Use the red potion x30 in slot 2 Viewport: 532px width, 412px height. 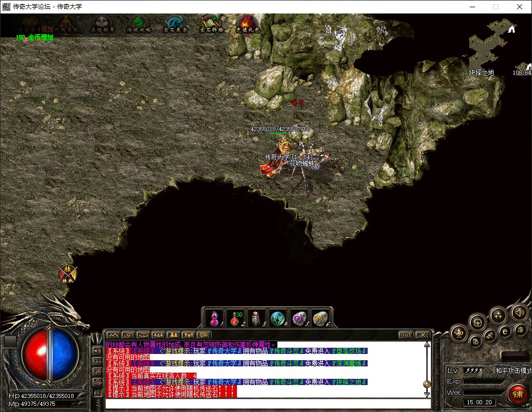[x=236, y=318]
